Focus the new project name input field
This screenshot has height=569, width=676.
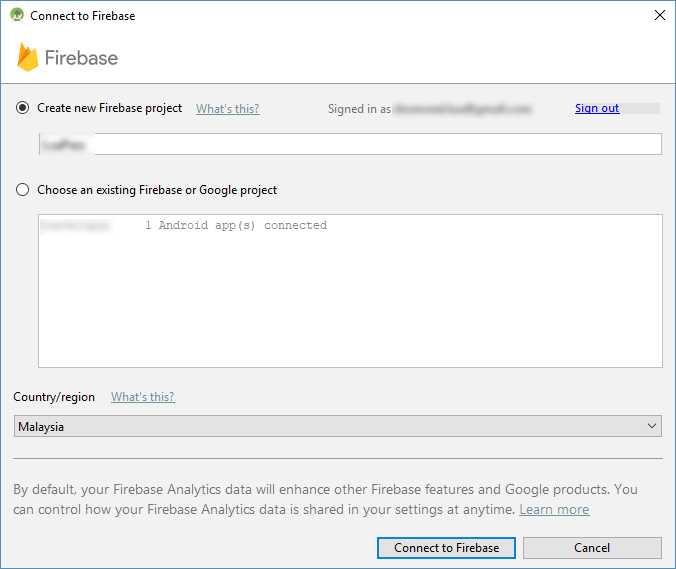[x=350, y=144]
